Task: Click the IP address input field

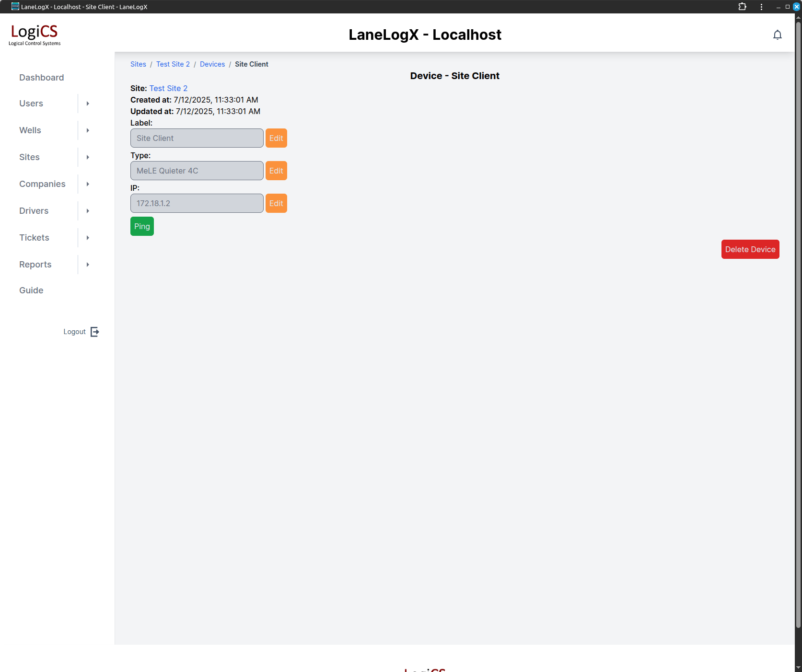Action: (x=197, y=203)
